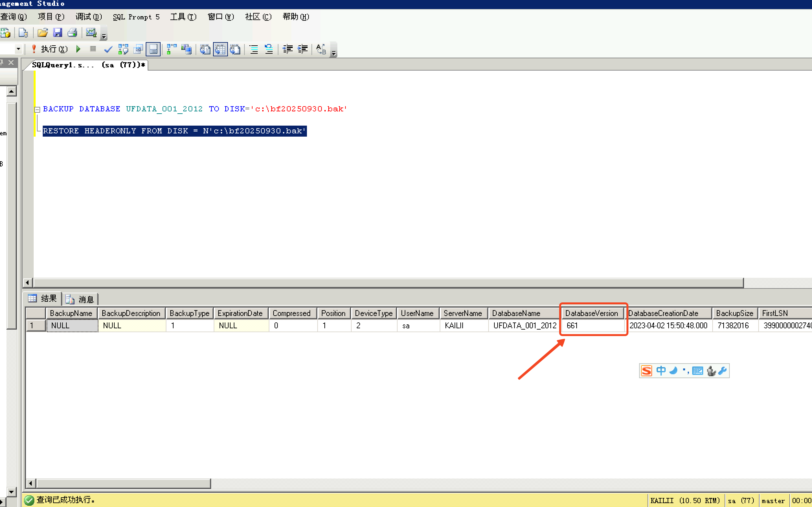Click the results grid horizontal scrollbar thumb
Screen dimensions: 812x507
pos(123,483)
